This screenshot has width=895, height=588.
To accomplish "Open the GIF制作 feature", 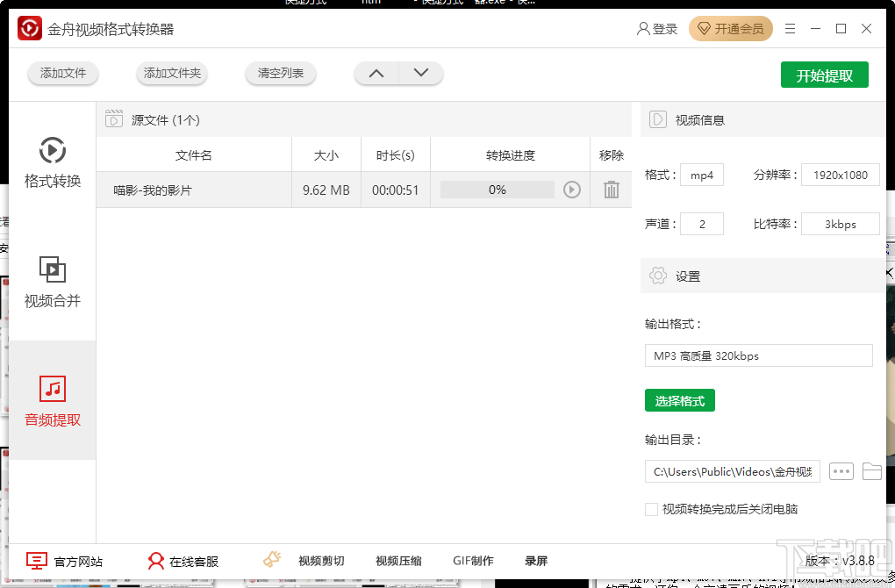I will coord(474,559).
